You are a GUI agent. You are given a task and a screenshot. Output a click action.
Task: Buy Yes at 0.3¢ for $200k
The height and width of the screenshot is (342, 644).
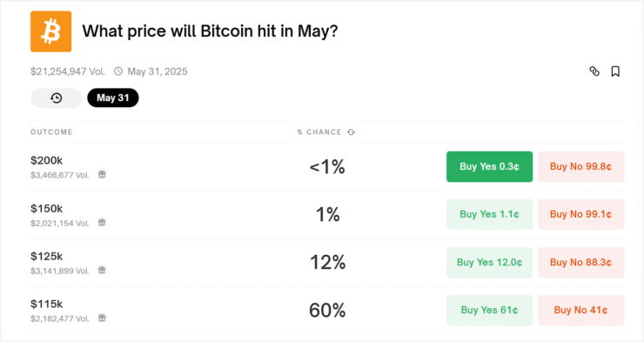pos(490,167)
